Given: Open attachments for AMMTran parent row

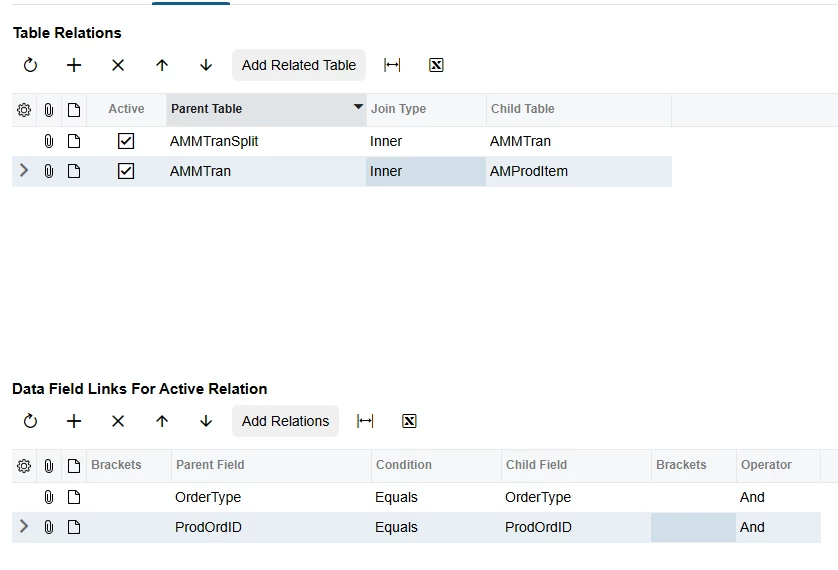Looking at the screenshot, I should coord(49,171).
